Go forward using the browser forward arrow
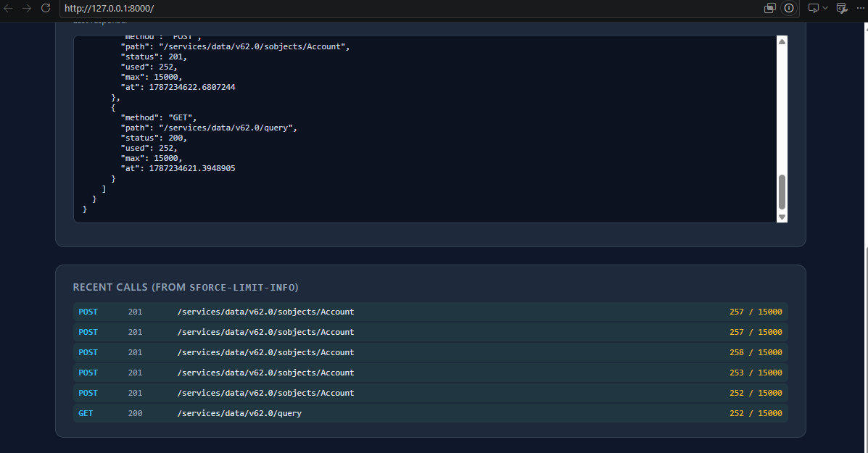 tap(27, 8)
